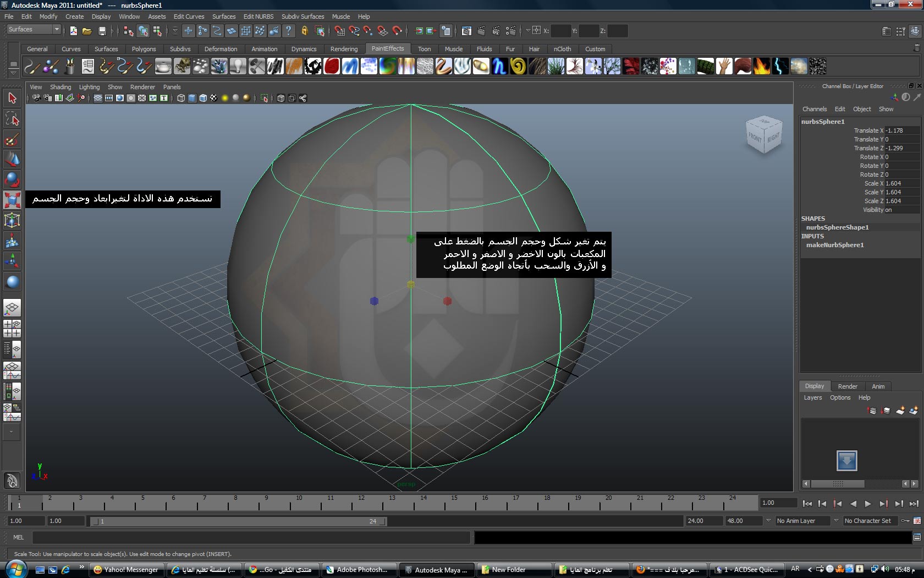Viewport: 924px width, 578px height.
Task: Click the playback range slider bar
Action: point(238,521)
